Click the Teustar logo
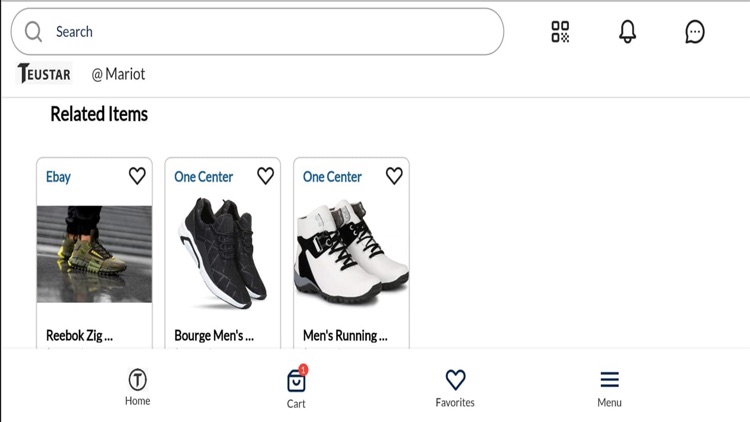 (44, 73)
